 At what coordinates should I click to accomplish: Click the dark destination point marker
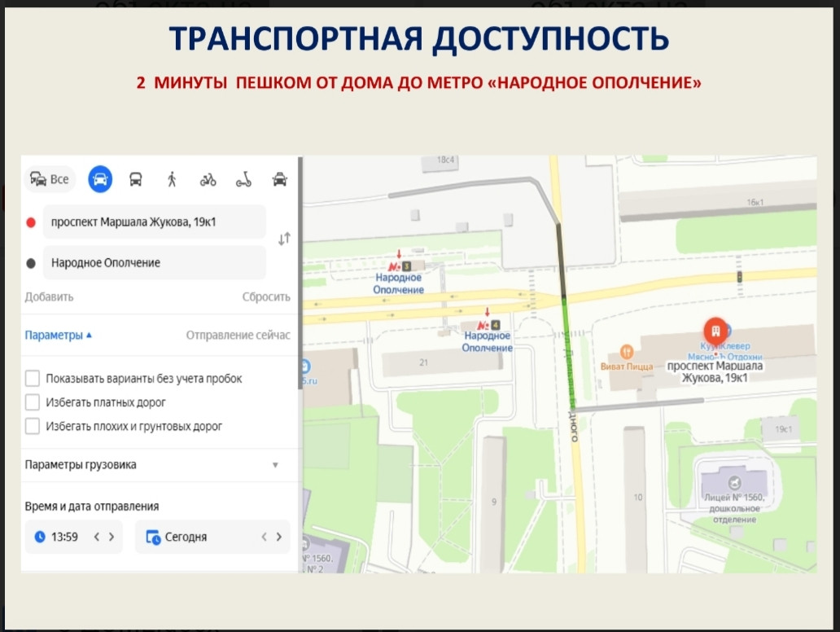click(31, 263)
